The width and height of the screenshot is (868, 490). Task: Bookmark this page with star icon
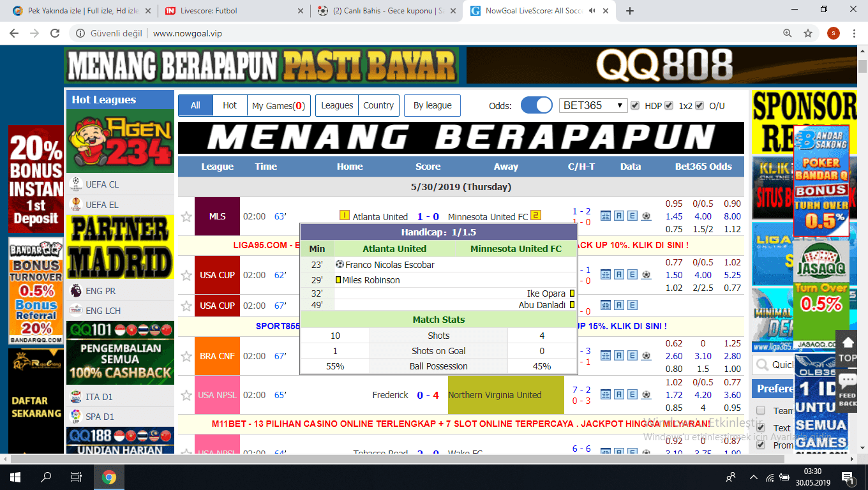(x=808, y=33)
